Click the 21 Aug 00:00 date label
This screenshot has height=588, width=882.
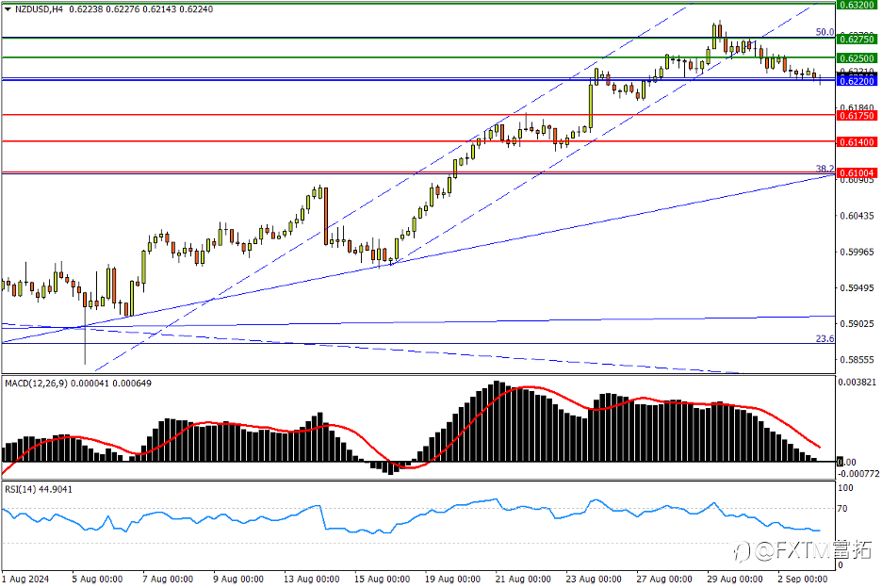(523, 579)
